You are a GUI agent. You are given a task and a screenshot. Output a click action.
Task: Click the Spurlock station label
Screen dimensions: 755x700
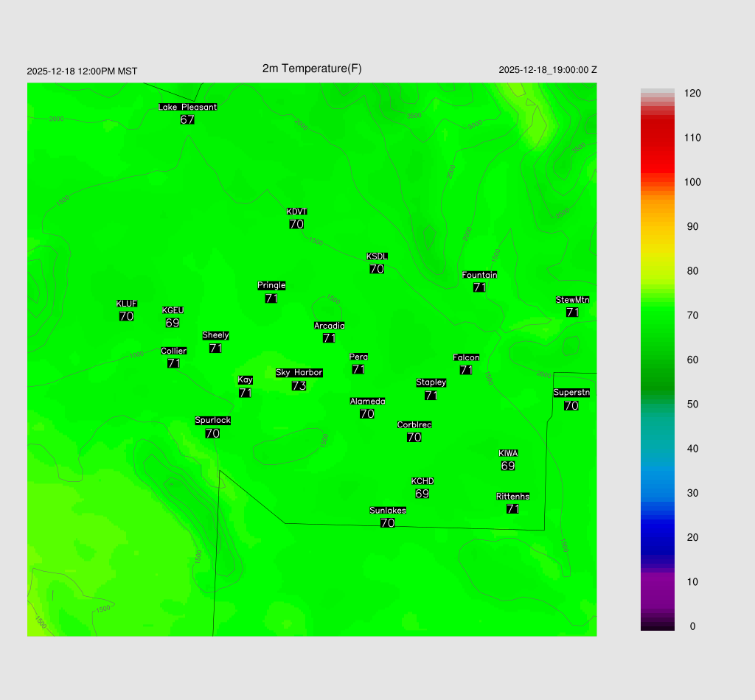212,421
